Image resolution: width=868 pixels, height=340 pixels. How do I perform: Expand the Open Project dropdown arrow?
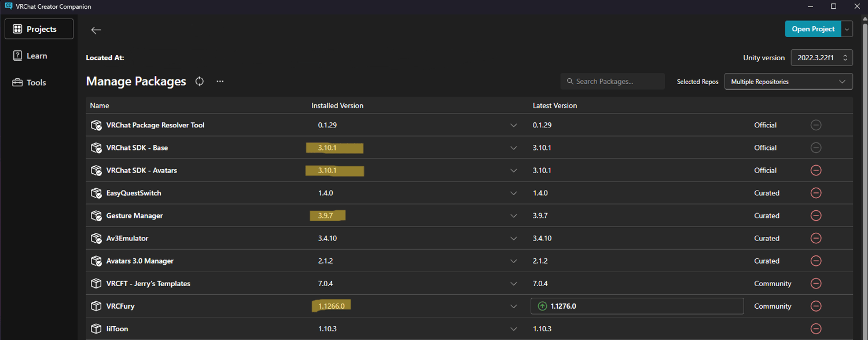pyautogui.click(x=847, y=29)
